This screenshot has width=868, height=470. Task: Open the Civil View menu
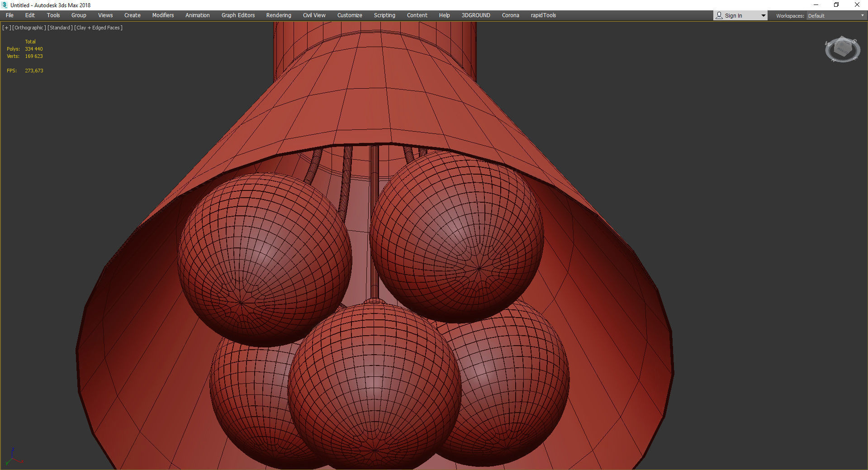[x=314, y=15]
